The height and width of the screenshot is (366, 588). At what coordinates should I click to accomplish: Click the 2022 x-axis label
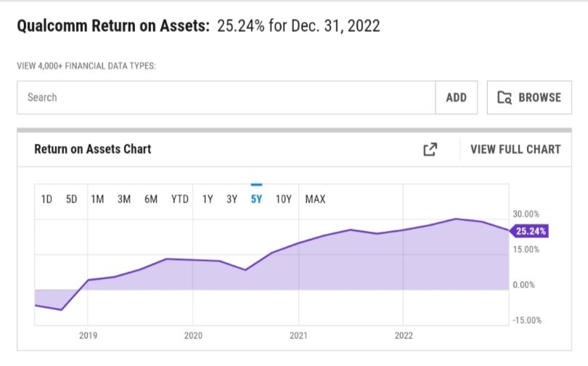click(x=404, y=335)
